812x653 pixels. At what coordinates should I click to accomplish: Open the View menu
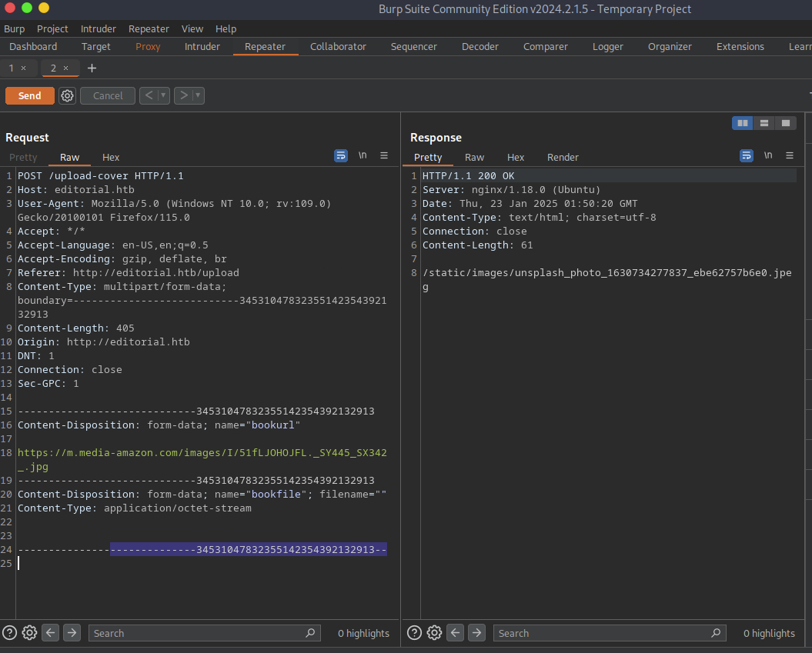192,29
